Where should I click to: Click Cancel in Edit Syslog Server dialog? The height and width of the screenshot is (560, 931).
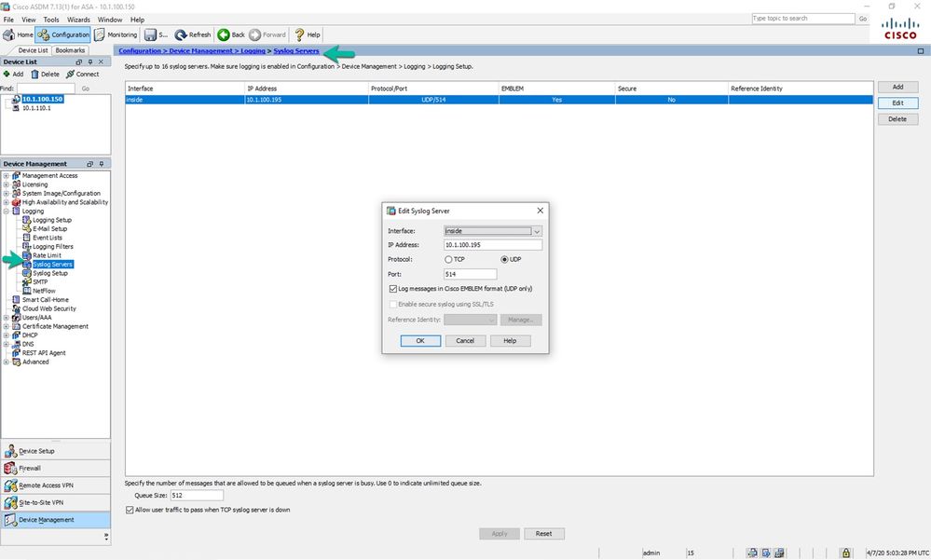(465, 341)
